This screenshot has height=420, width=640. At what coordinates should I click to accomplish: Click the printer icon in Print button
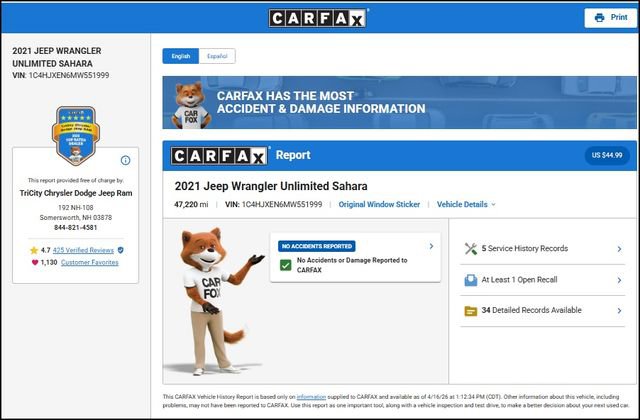[x=599, y=18]
